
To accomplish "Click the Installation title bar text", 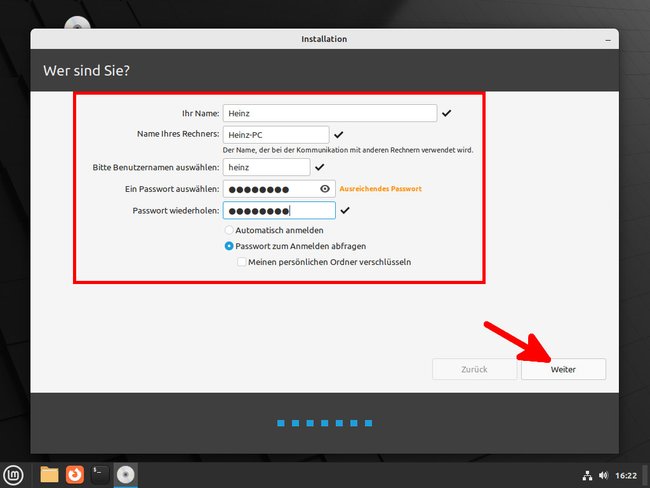I will click(324, 39).
